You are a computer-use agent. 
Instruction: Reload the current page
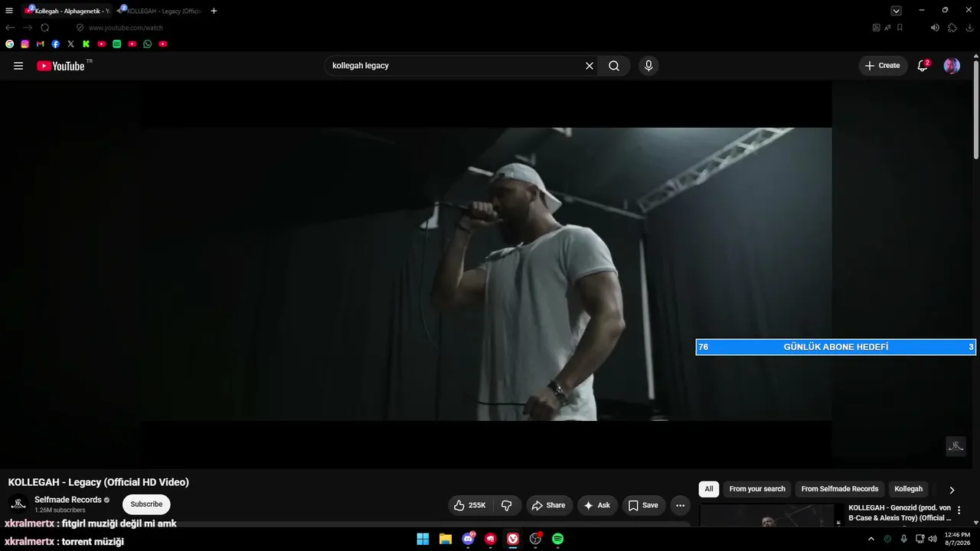(x=45, y=28)
